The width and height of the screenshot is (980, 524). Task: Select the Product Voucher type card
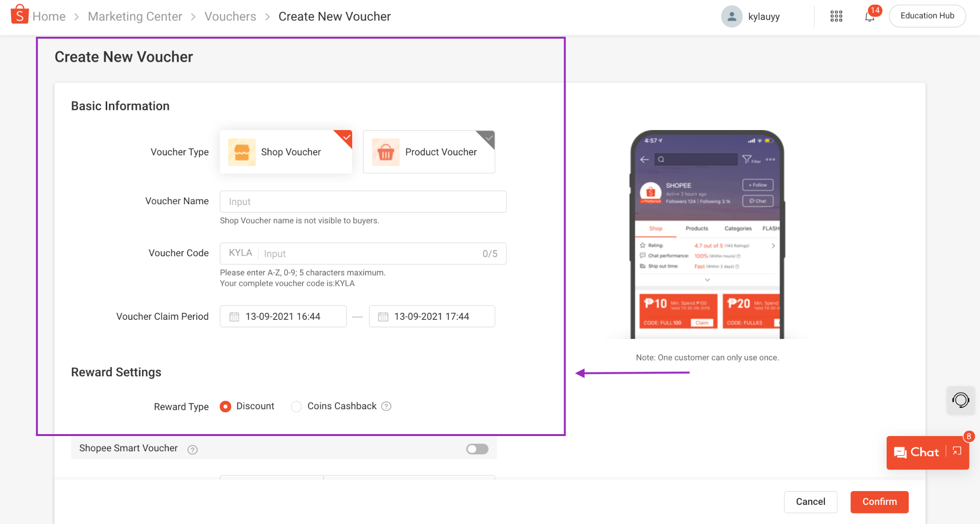point(429,152)
